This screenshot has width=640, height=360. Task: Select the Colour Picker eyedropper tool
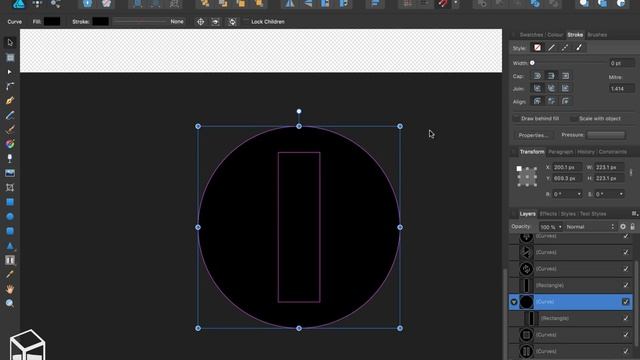[10, 274]
